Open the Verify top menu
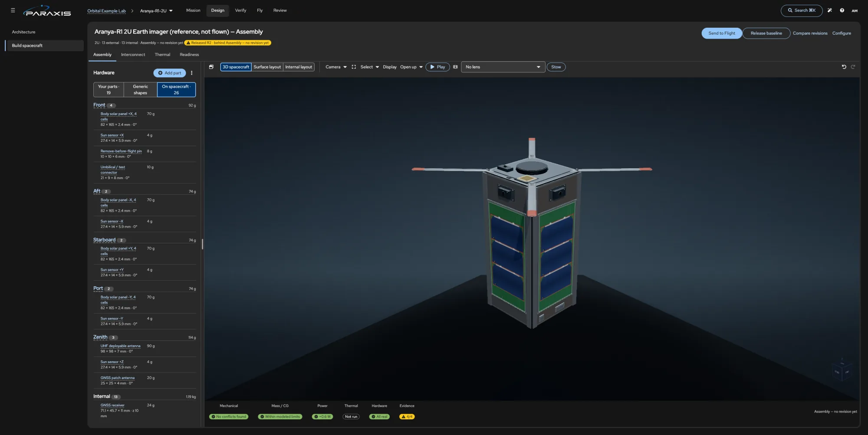The width and height of the screenshot is (868, 435). tap(240, 10)
